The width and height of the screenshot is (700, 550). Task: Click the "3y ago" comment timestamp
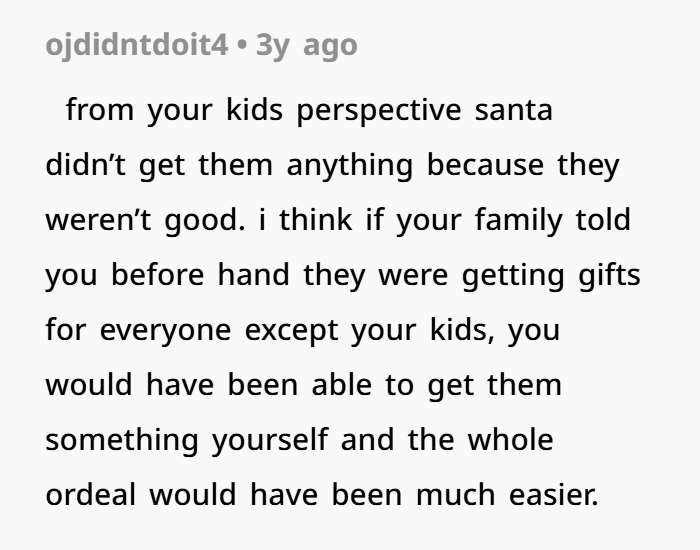[x=307, y=45]
